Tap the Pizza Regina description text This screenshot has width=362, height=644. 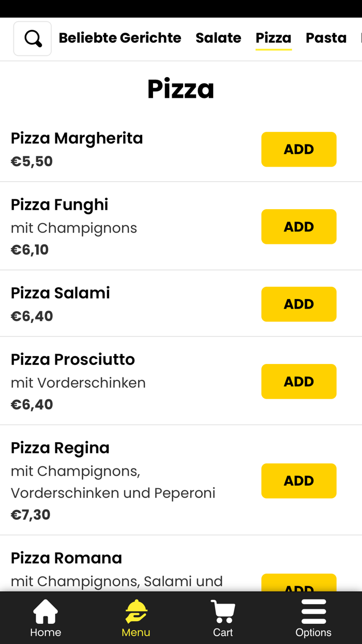click(x=113, y=482)
